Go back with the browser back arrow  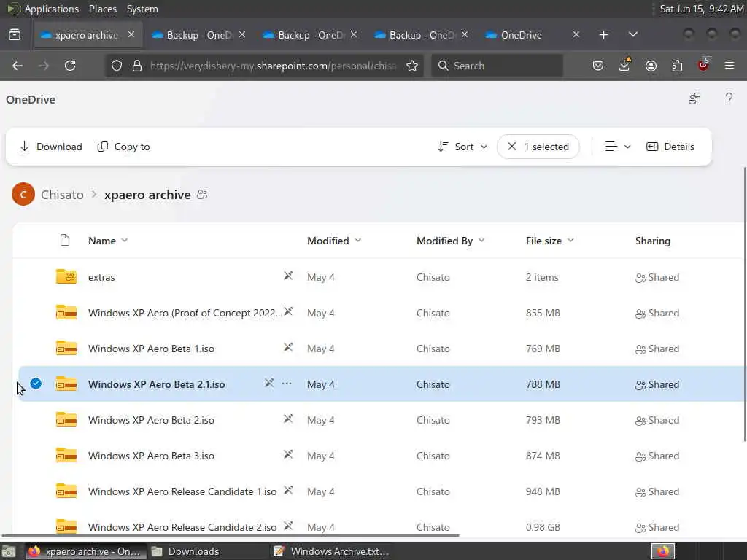tap(18, 66)
